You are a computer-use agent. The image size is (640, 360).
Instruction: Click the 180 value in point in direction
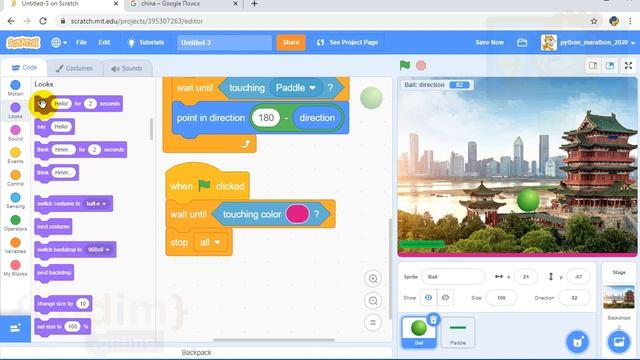pos(266,118)
